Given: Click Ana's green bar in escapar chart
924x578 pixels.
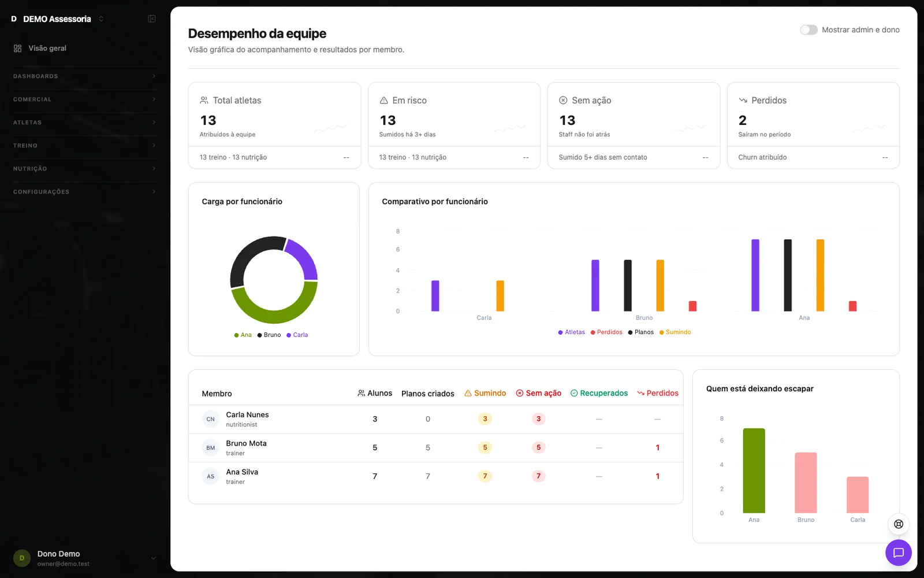Looking at the screenshot, I should click(x=754, y=470).
